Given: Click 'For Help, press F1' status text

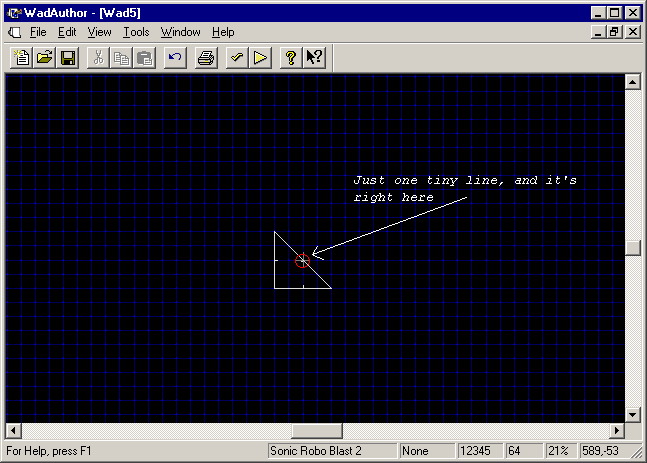Looking at the screenshot, I should (x=49, y=451).
